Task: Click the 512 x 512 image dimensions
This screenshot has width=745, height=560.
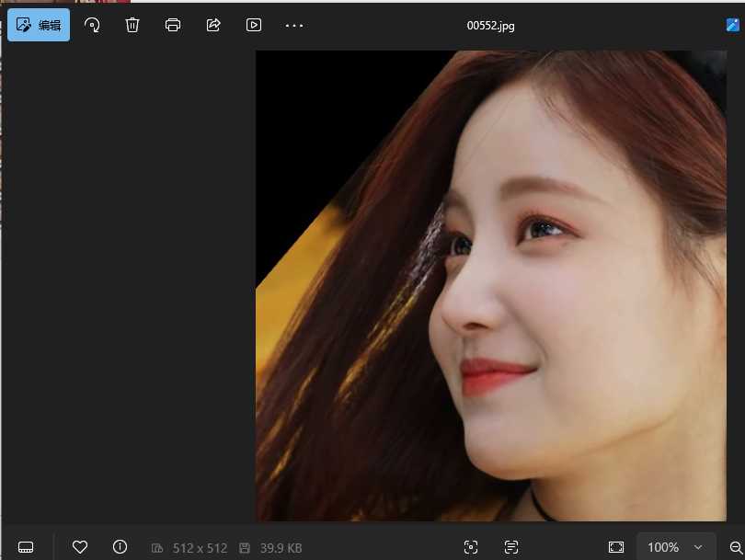Action: pos(200,548)
